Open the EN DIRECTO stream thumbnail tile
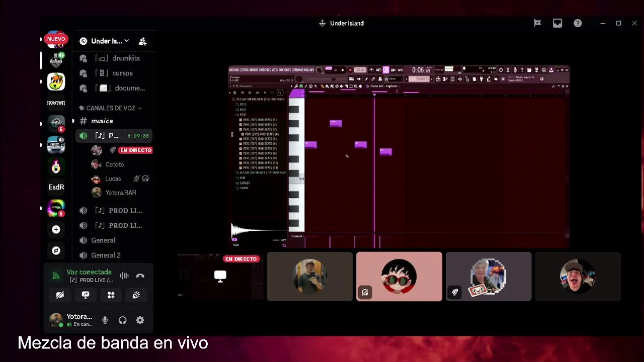 tap(220, 277)
